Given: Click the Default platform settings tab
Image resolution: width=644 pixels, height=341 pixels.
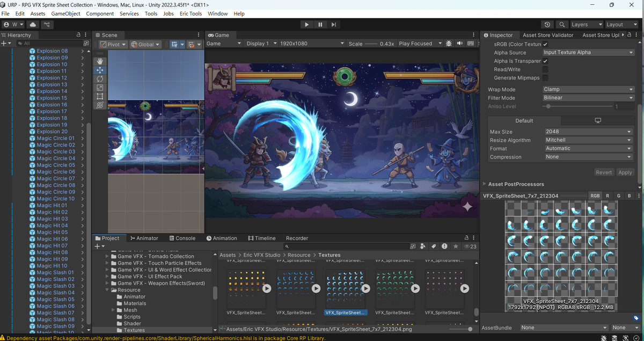Looking at the screenshot, I should (x=524, y=121).
